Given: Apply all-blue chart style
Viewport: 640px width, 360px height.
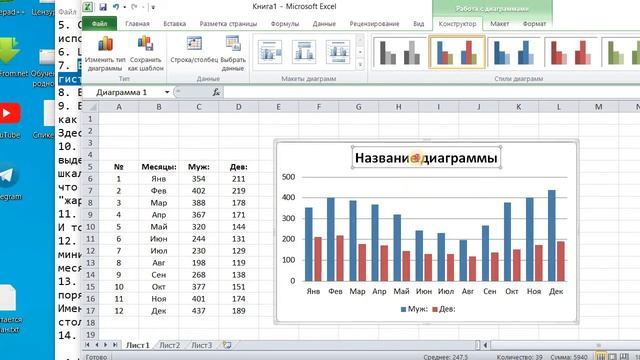Looking at the screenshot, I should point(514,52).
